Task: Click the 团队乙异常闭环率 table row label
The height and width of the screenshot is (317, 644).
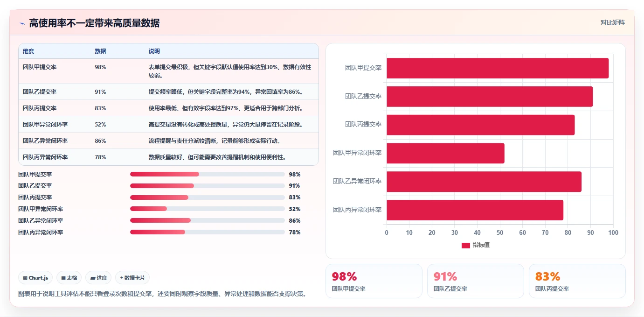Action: (x=45, y=141)
